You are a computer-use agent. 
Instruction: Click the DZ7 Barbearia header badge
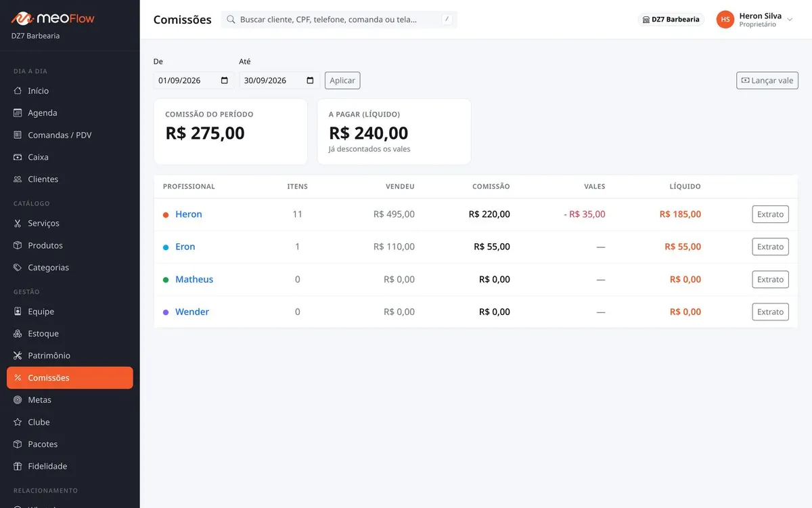(x=671, y=20)
